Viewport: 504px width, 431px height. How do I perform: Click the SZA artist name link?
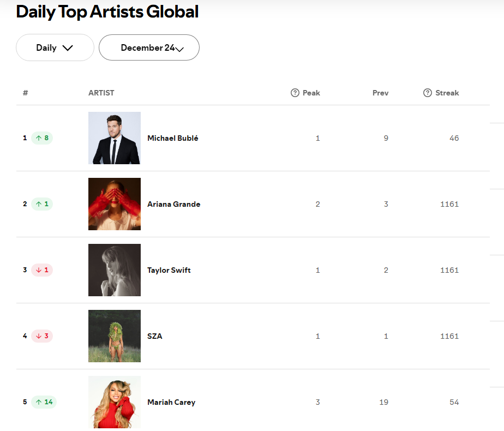pyautogui.click(x=154, y=336)
